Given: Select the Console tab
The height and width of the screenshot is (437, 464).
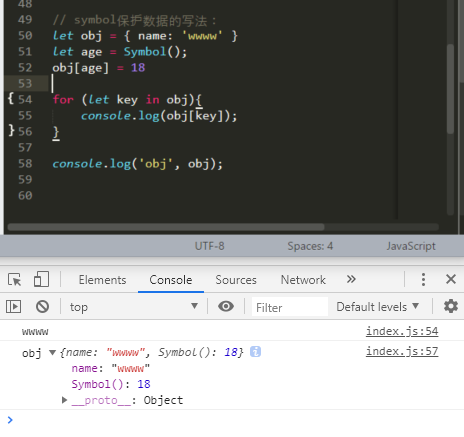Looking at the screenshot, I should pos(171,280).
